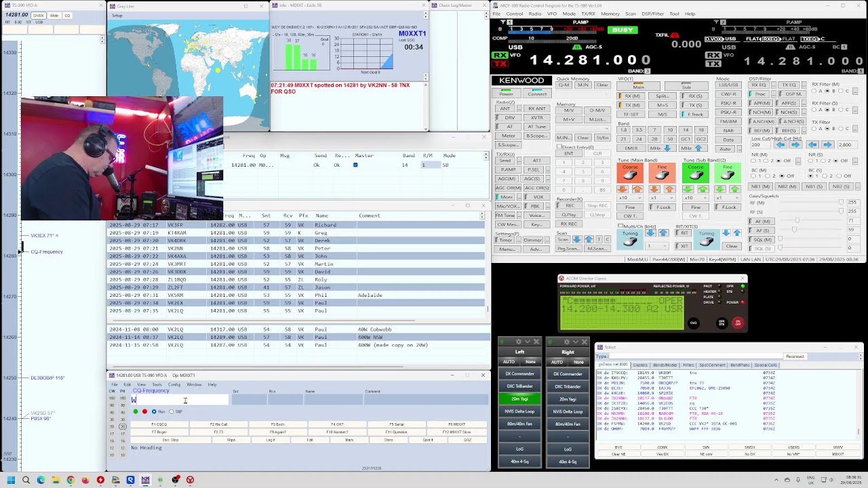Set NR (S) to option 2

coord(823,161)
